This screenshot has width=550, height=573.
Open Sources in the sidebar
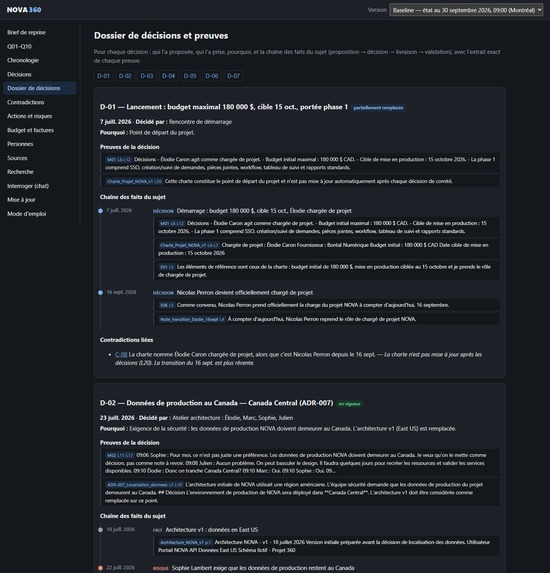pos(40,158)
